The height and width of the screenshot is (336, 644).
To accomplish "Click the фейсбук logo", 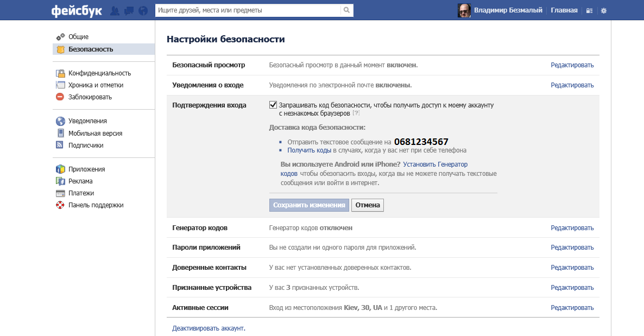I will (x=77, y=11).
